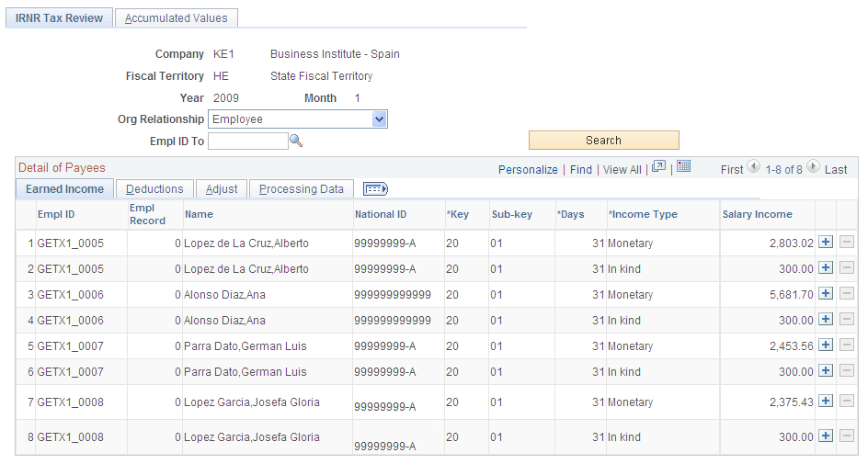Click the Personalize link
The width and height of the screenshot is (868, 464).
pyautogui.click(x=528, y=170)
